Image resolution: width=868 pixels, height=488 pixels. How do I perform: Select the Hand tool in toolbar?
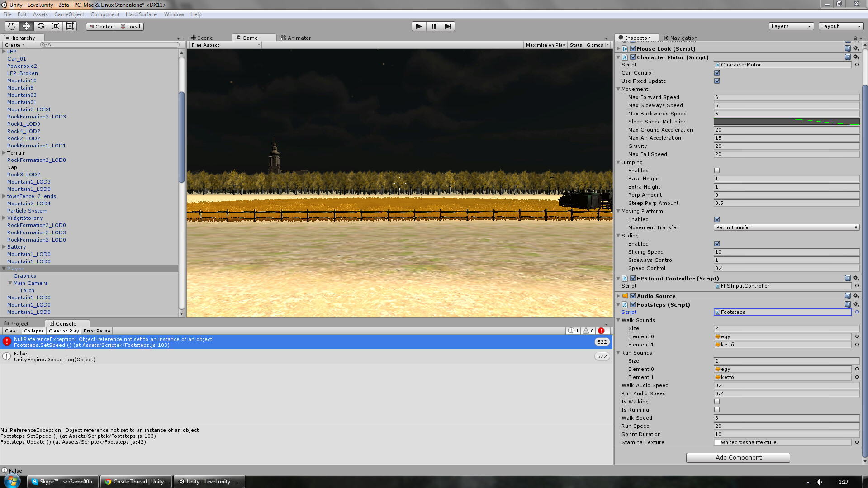[x=12, y=26]
